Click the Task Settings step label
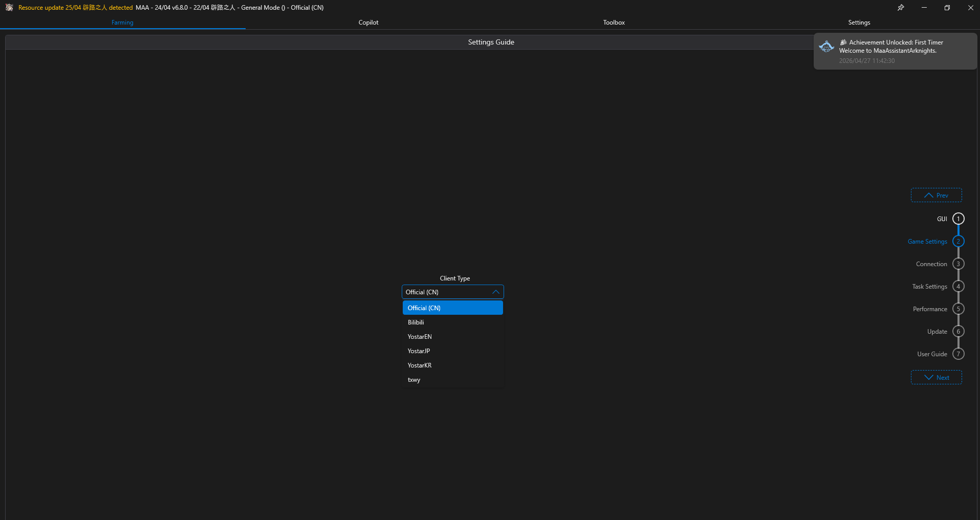Screen dimensions: 980x520 (x=929, y=286)
